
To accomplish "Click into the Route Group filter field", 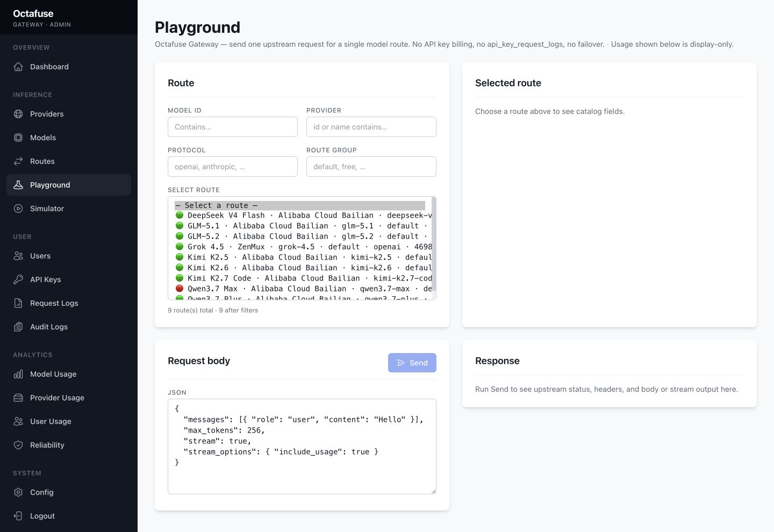I will (371, 167).
